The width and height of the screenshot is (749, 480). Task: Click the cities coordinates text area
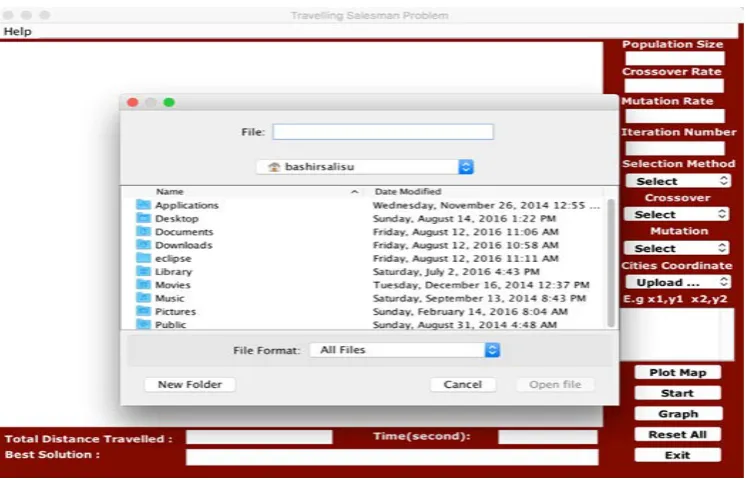(677, 334)
